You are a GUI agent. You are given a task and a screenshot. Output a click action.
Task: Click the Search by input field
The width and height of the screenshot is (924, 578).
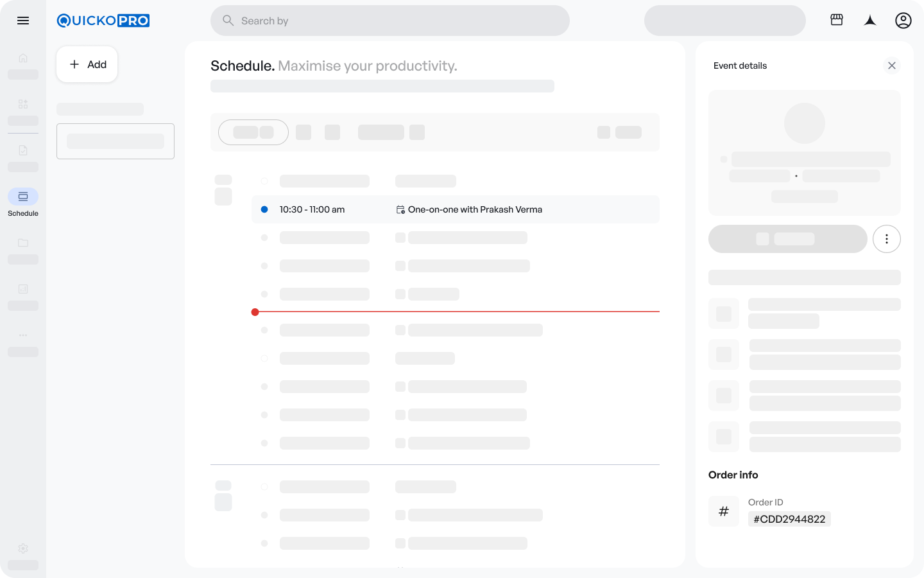point(390,21)
